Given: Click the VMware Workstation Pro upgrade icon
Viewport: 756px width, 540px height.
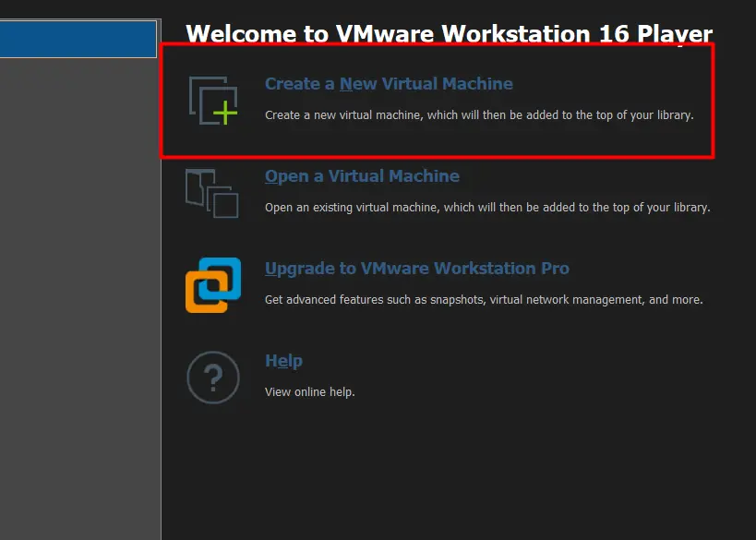Looking at the screenshot, I should tap(213, 284).
